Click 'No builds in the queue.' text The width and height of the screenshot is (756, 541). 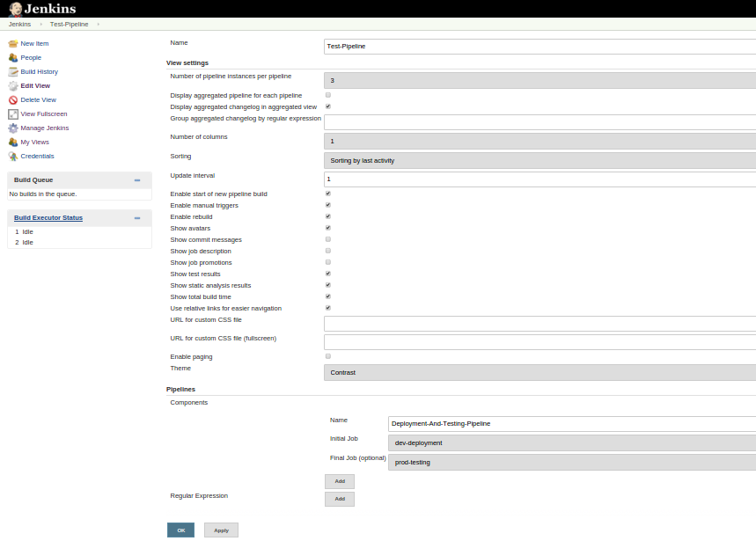click(x=43, y=194)
